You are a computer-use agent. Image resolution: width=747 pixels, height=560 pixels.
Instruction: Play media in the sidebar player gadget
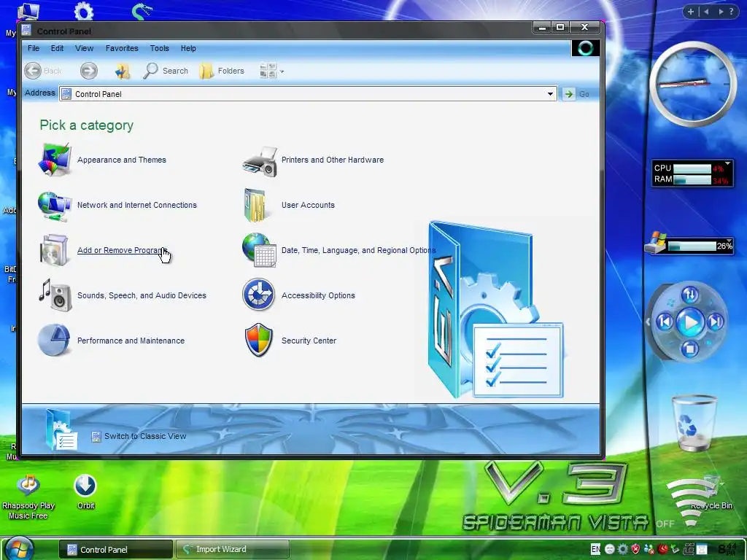click(x=690, y=322)
